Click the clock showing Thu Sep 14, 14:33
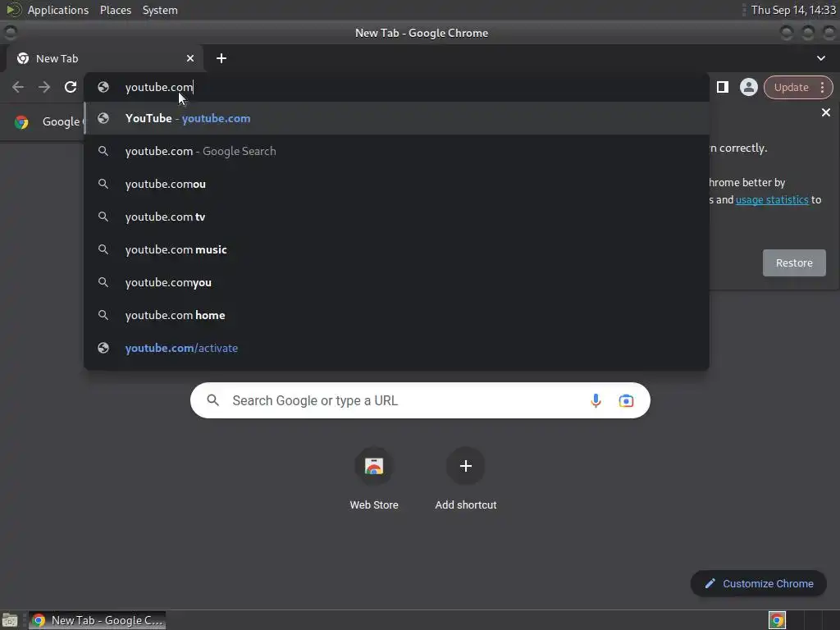This screenshot has width=840, height=630. (x=793, y=10)
